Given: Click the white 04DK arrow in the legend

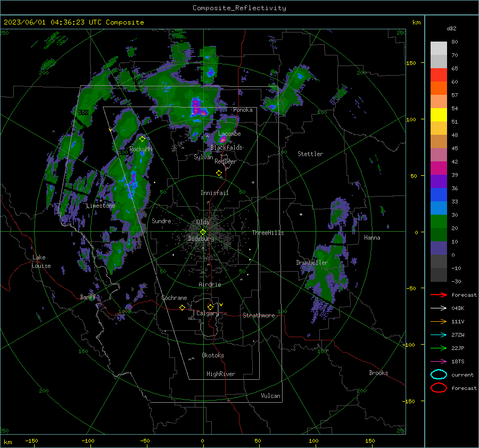Looking at the screenshot, I should pos(439,308).
